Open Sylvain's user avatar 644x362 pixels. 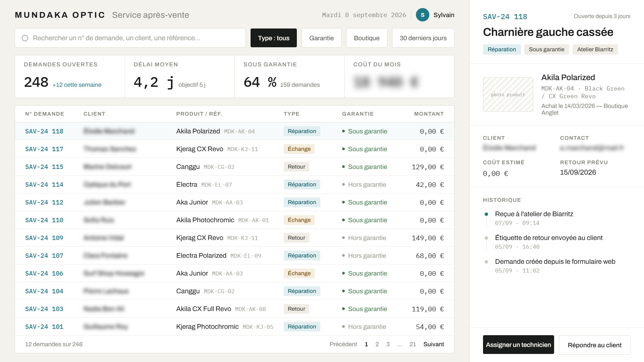click(423, 15)
